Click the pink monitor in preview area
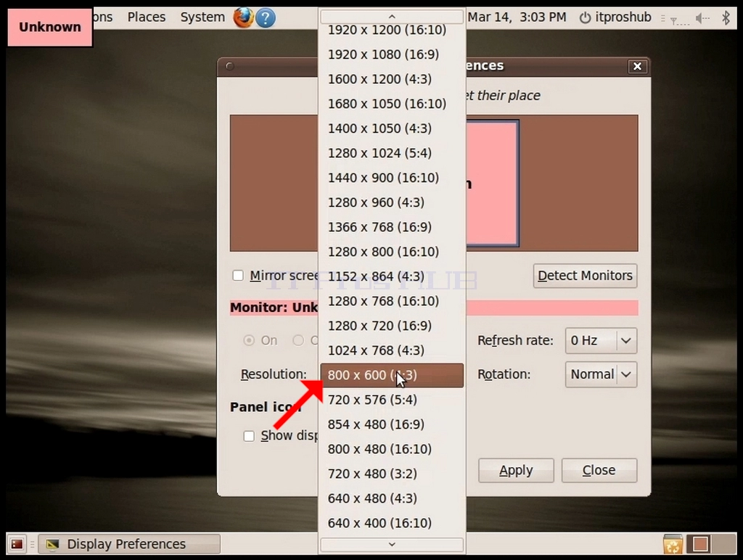This screenshot has width=743, height=560. [492, 184]
